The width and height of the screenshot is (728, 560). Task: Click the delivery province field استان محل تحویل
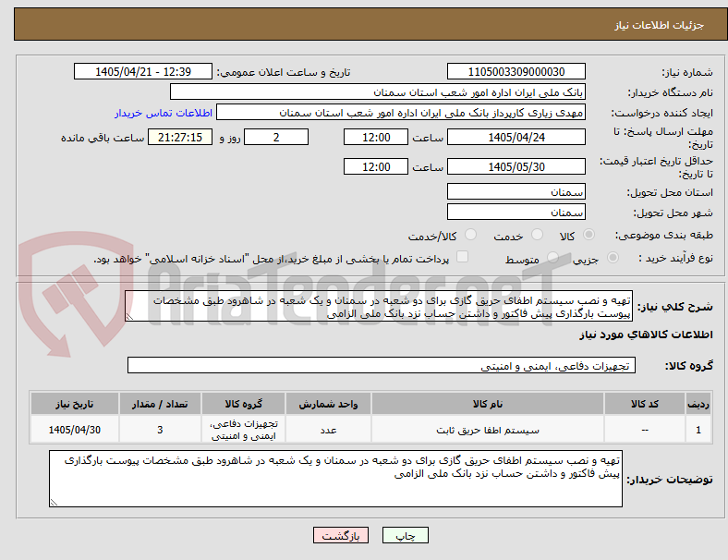pos(516,192)
